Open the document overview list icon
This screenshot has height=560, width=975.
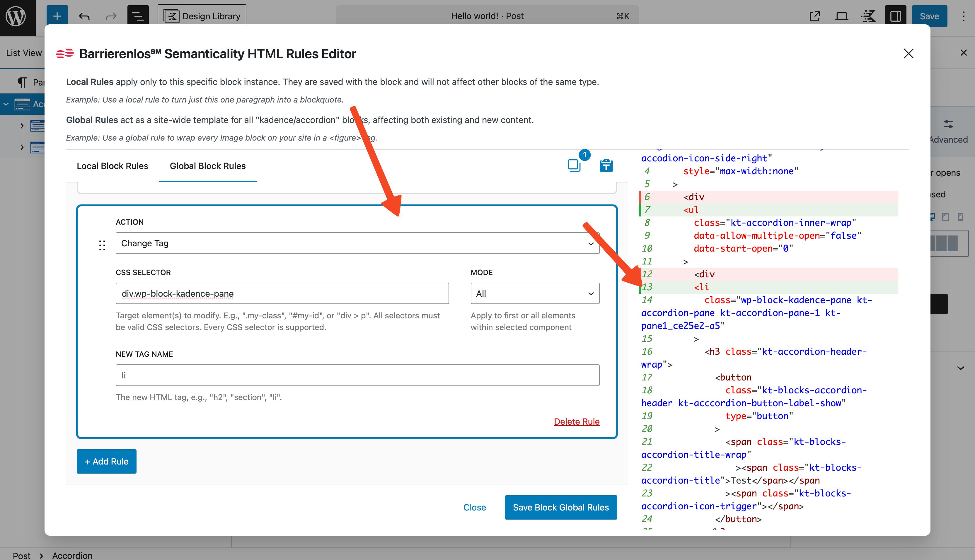[x=138, y=16]
